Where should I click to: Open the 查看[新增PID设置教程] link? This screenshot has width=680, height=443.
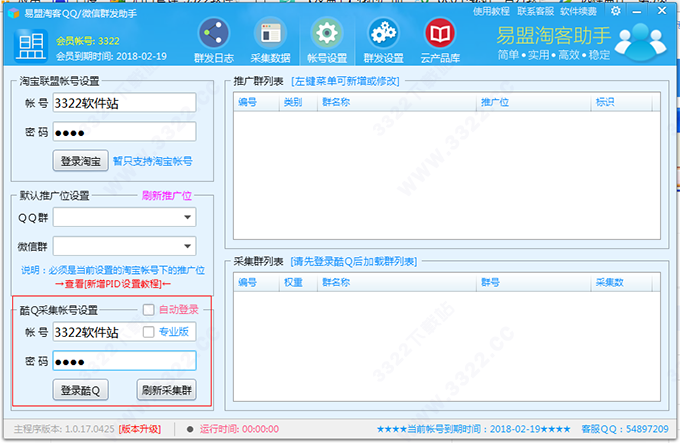click(x=113, y=284)
